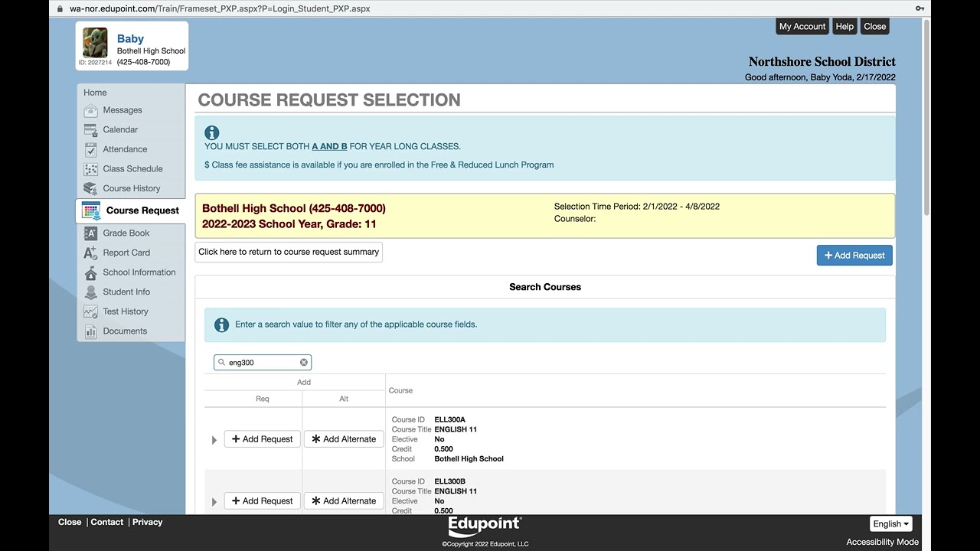
Task: Add Request for ELL300A
Action: coord(263,439)
